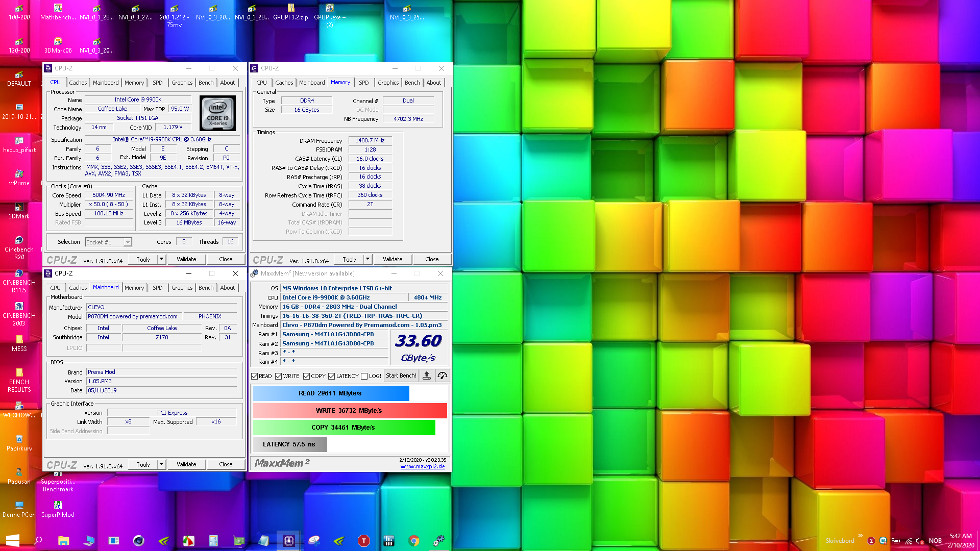980x551 pixels.
Task: Expand Tools dropdown arrow in Memory window
Action: [x=367, y=259]
